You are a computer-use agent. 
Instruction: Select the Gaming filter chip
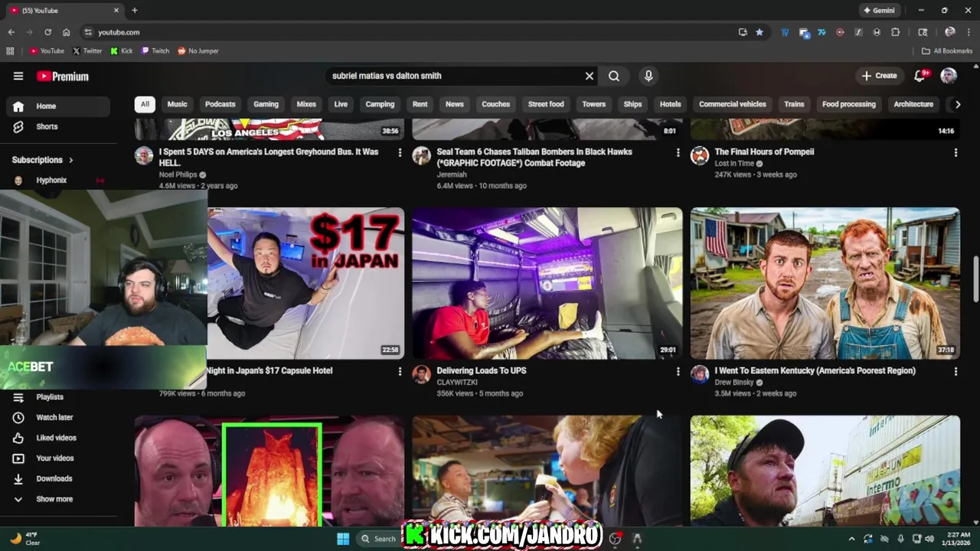(266, 104)
